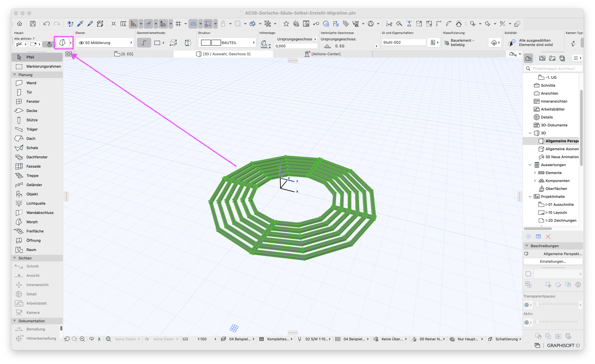Image resolution: width=595 pixels, height=364 pixels.
Task: Toggle the grid snap button
Action: click(178, 24)
